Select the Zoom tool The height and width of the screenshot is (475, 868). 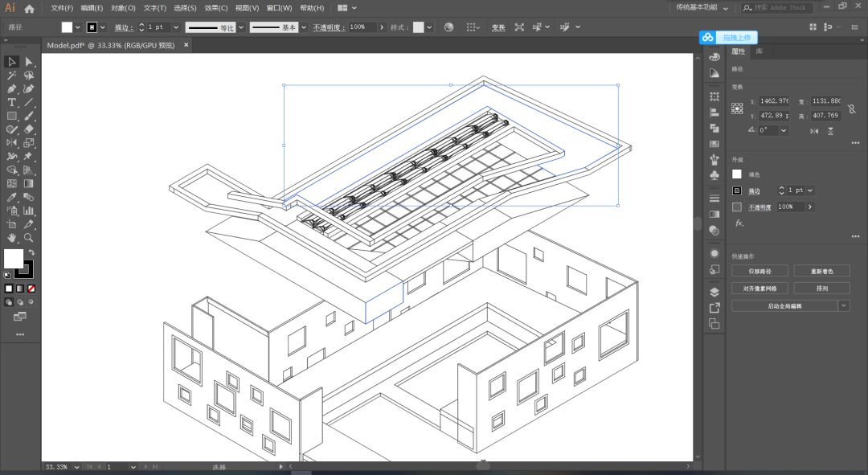(29, 238)
